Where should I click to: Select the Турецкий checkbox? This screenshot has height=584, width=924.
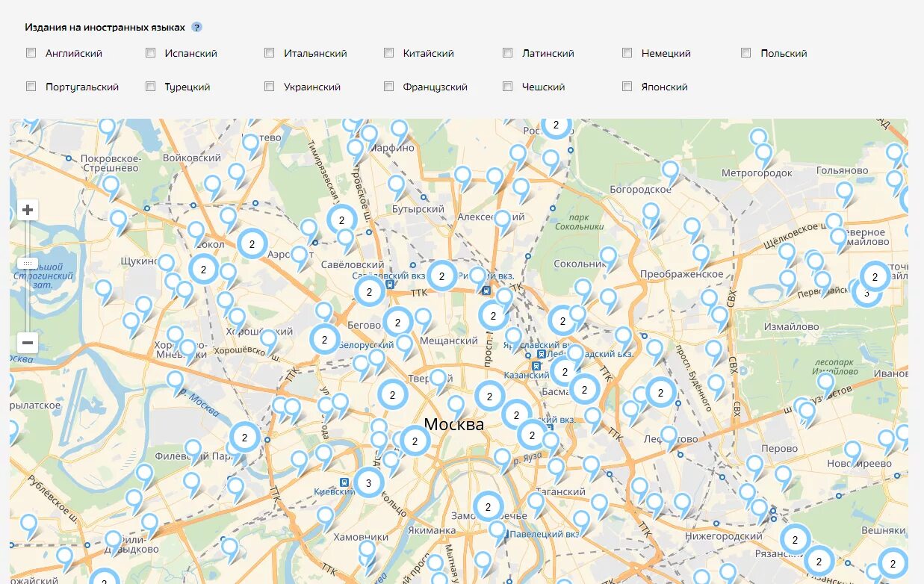[x=151, y=87]
